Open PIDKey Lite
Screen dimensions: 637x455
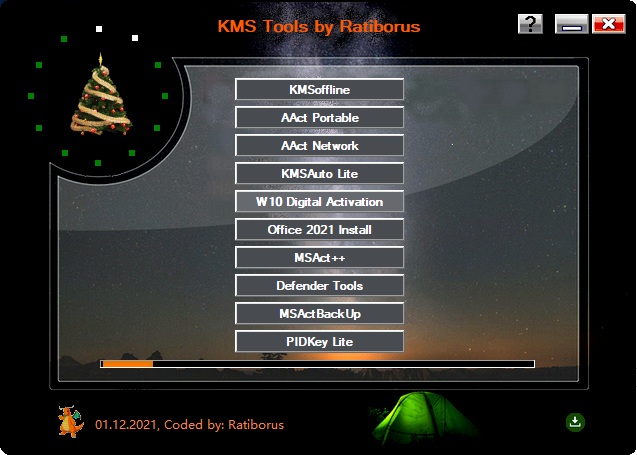point(319,342)
